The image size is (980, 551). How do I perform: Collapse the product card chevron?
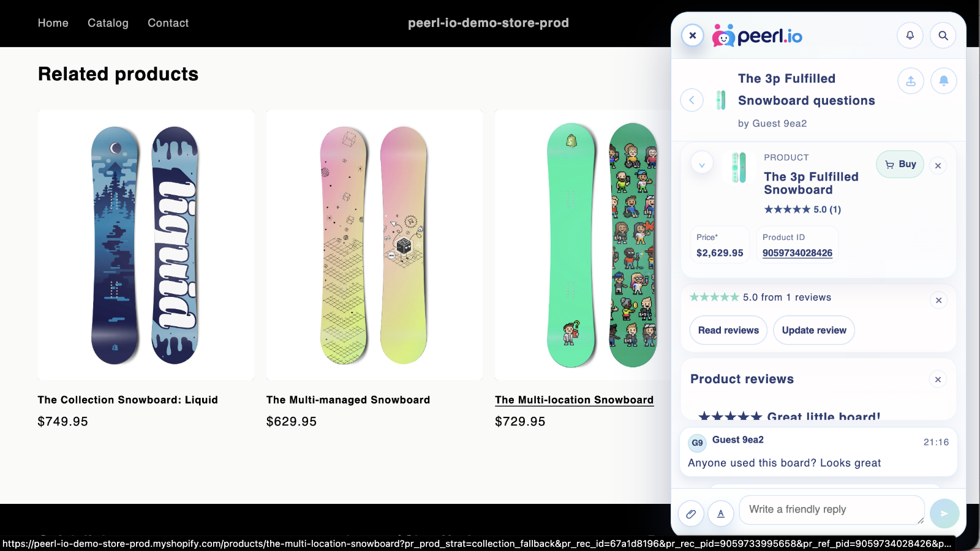pyautogui.click(x=702, y=165)
